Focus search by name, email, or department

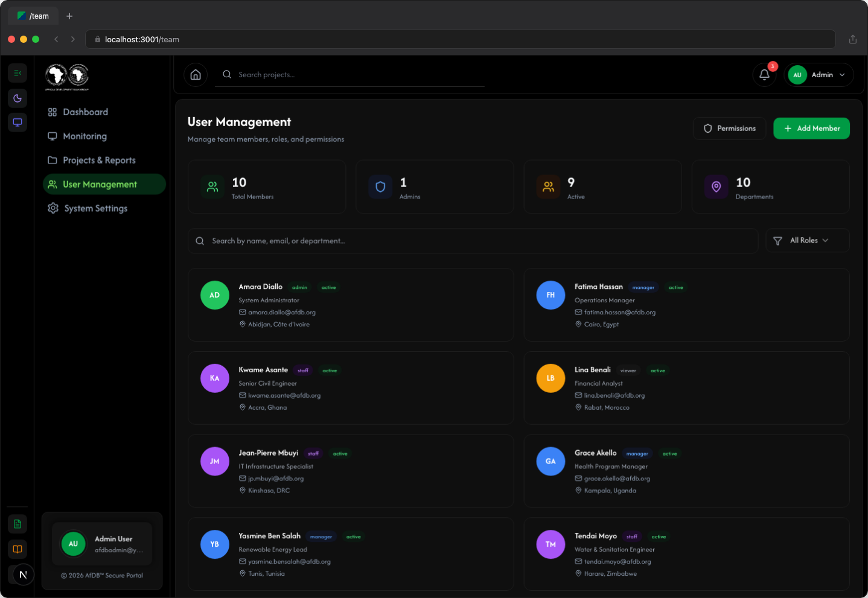click(x=473, y=241)
